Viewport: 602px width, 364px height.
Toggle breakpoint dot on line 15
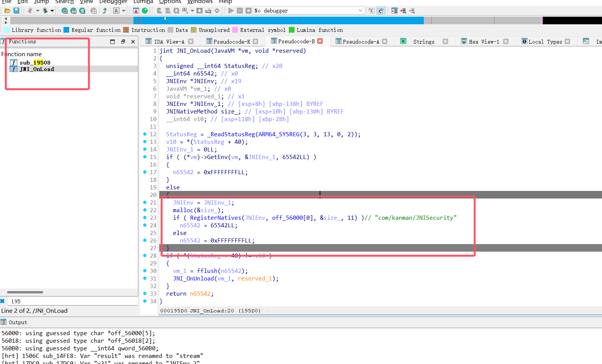coord(145,157)
